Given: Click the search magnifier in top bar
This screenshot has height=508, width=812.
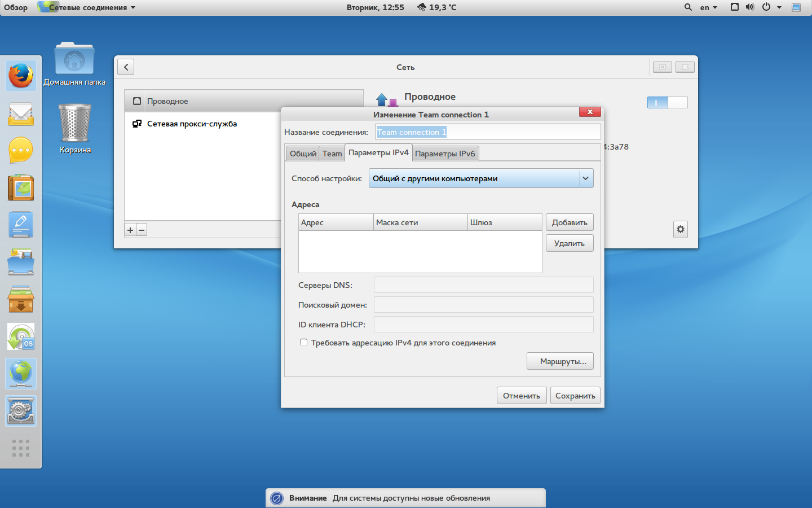Looking at the screenshot, I should (688, 7).
